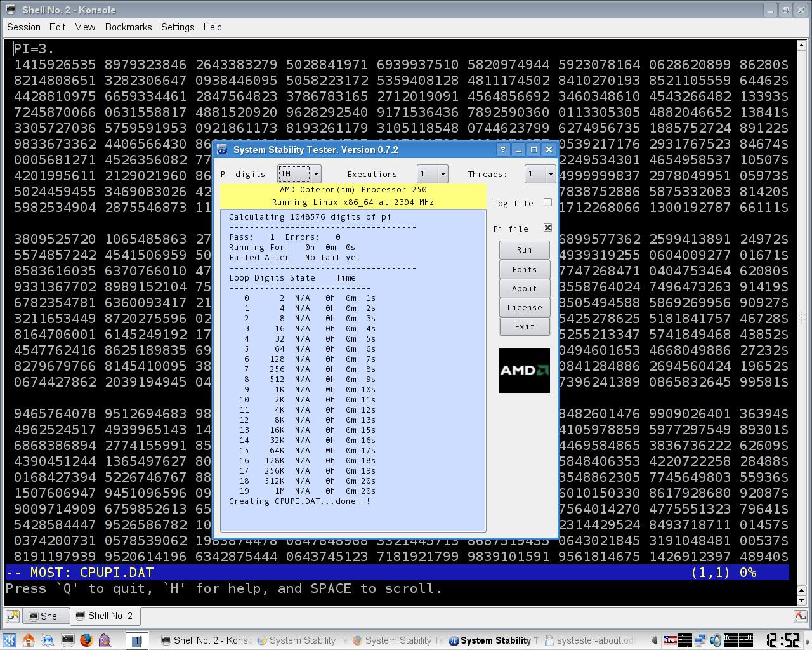The image size is (812, 650).
Task: Click the 'Calculating 1048576 digits of pi' line
Action: pos(310,217)
